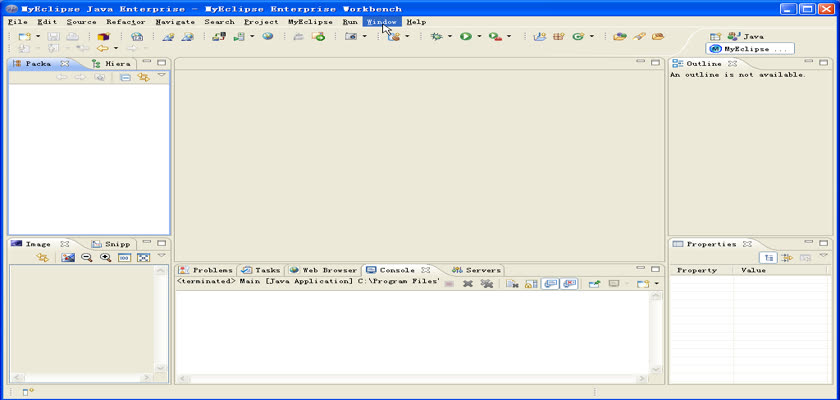Viewport: 840px width, 400px height.
Task: Open the Debug dropdown arrow
Action: (x=449, y=36)
